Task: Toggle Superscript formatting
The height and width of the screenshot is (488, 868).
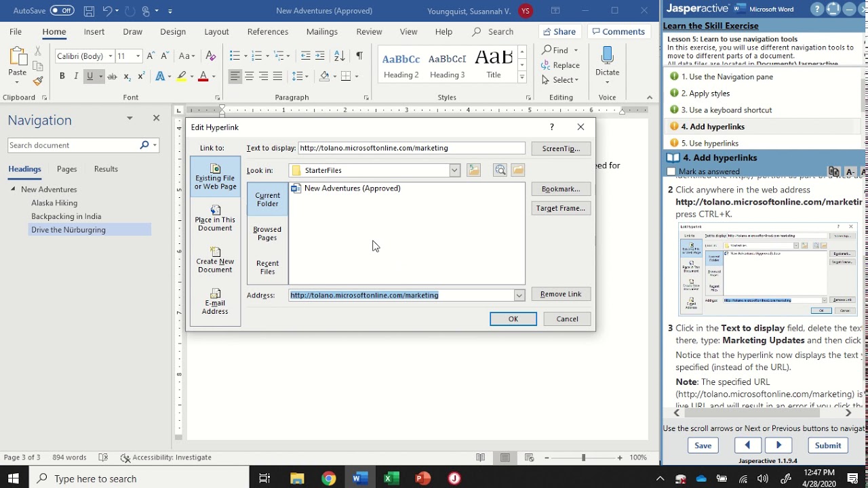Action: coord(140,77)
